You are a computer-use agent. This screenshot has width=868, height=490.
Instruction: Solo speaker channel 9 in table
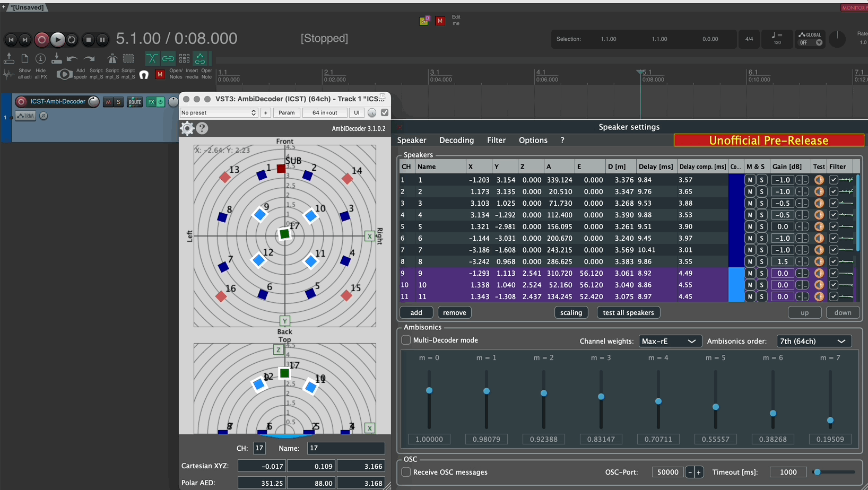tap(761, 274)
